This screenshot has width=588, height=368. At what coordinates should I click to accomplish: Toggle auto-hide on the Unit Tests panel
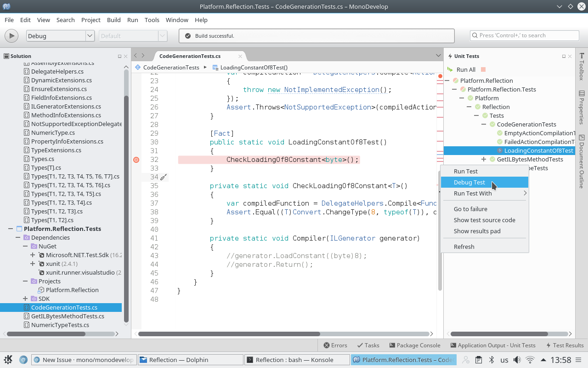click(x=564, y=56)
